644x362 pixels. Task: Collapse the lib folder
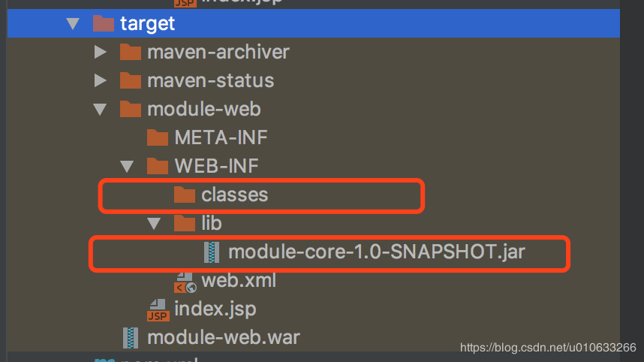click(154, 223)
